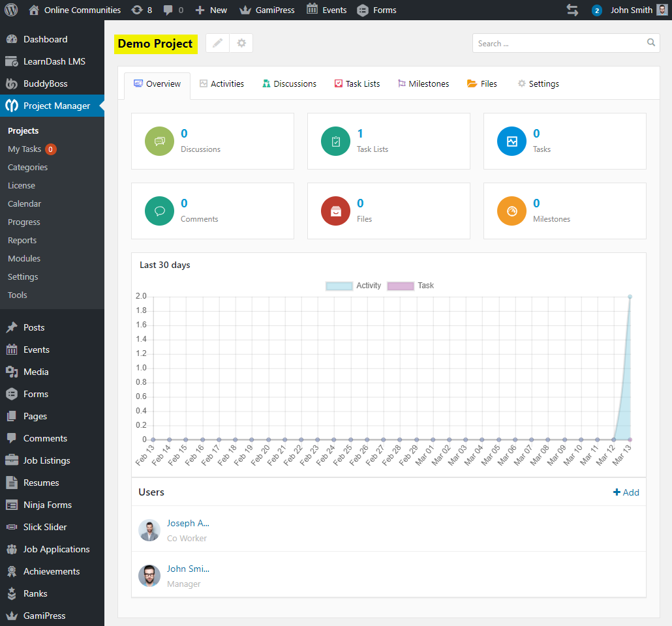Open the GamiPress trophy icon in admin bar
The width and height of the screenshot is (672, 626).
[x=244, y=10]
